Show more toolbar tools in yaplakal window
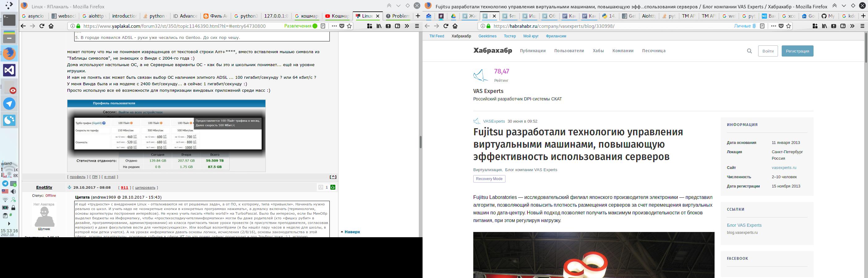This screenshot has height=278, width=868. (x=407, y=26)
